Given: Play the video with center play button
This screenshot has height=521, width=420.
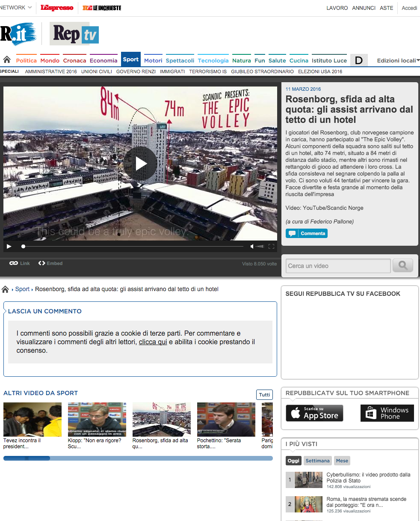Looking at the screenshot, I should [141, 164].
